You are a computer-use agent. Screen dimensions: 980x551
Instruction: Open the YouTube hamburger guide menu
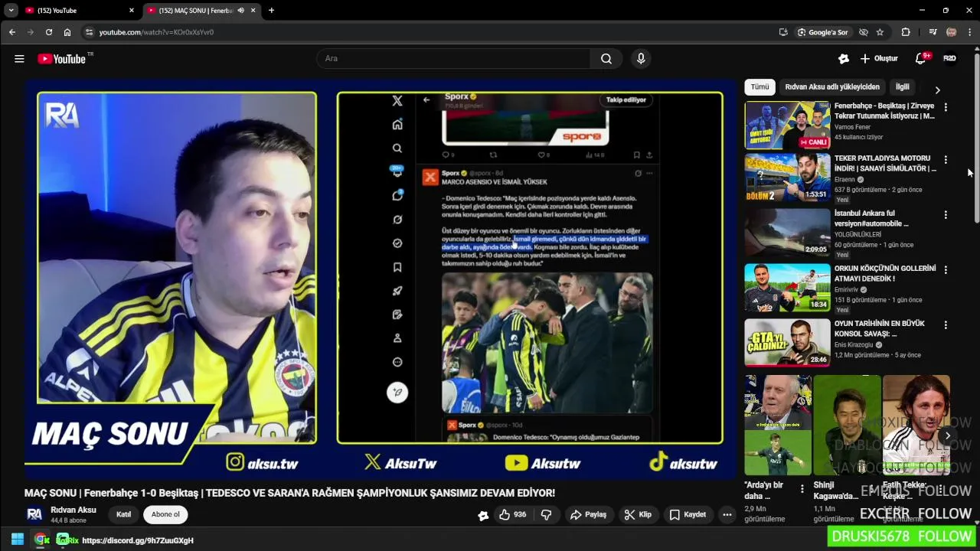(x=19, y=59)
